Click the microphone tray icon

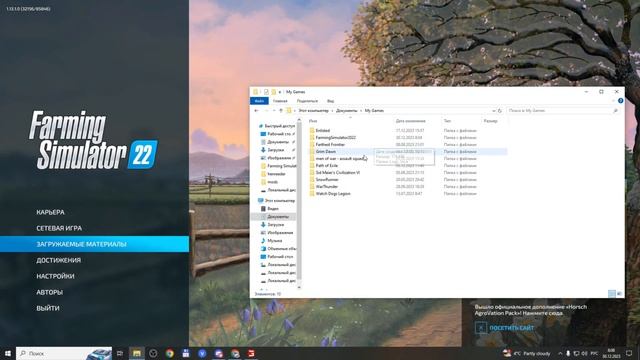[568, 353]
